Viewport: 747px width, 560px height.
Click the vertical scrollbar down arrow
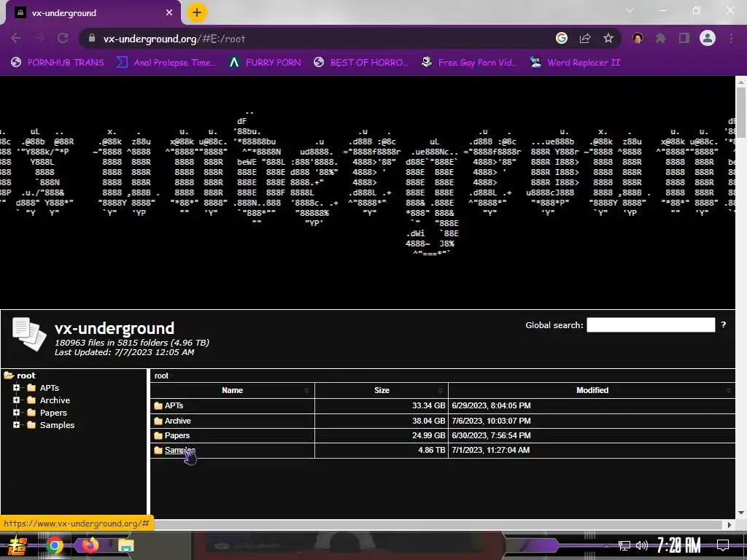[741, 513]
